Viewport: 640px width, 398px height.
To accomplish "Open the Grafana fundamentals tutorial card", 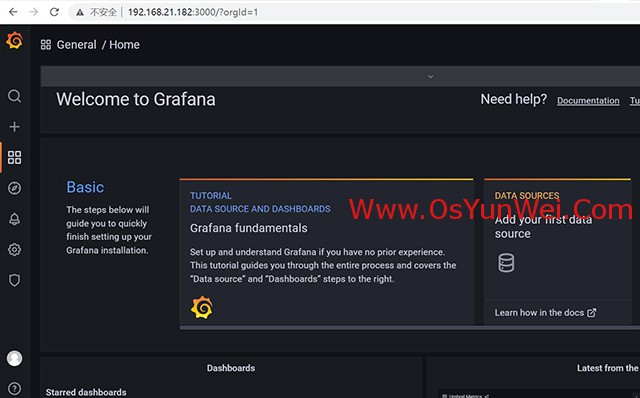I will point(327,251).
